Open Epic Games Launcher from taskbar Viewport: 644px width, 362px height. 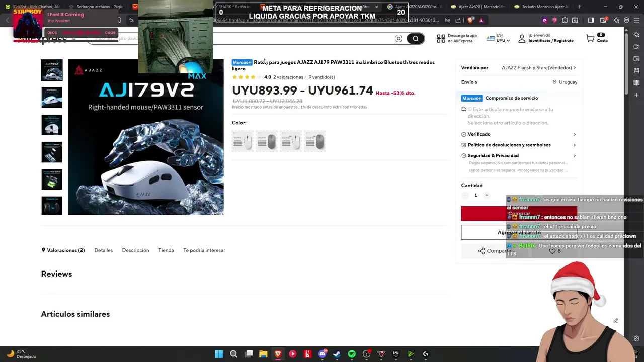point(396,354)
